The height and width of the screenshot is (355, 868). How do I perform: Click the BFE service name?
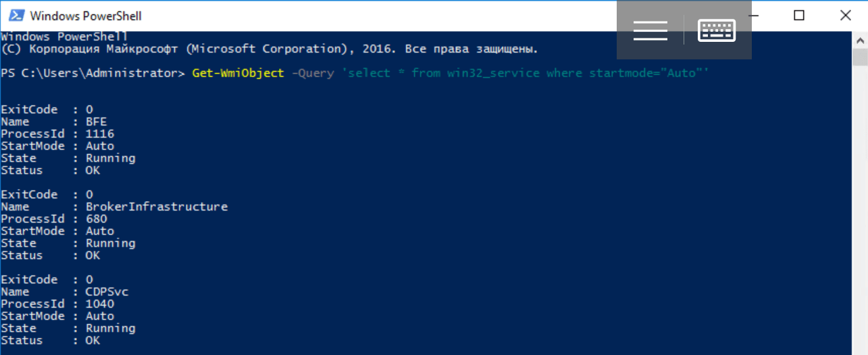coord(96,121)
